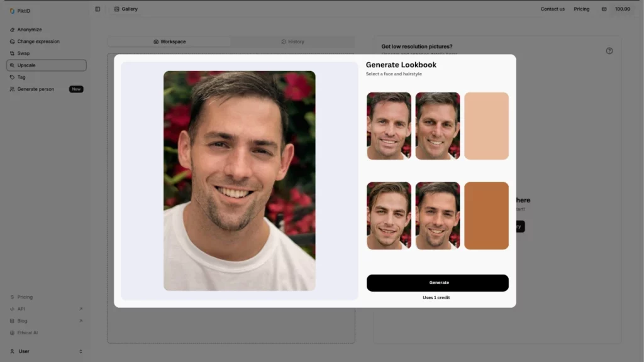
Task: Switch to the History tab
Action: (293, 41)
